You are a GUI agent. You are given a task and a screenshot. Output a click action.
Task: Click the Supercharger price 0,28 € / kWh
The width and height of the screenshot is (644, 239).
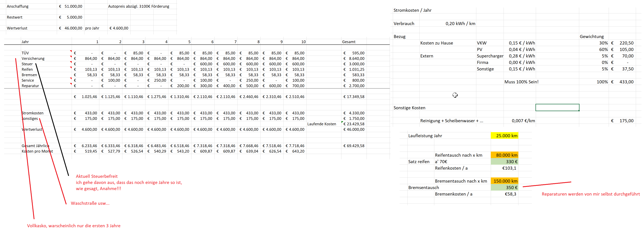pyautogui.click(x=522, y=56)
